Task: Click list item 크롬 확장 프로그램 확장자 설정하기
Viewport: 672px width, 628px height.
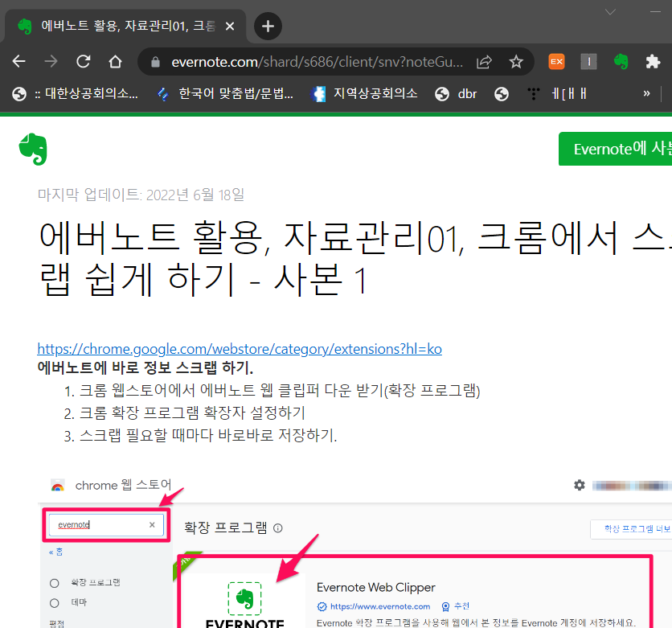Action: (x=192, y=413)
